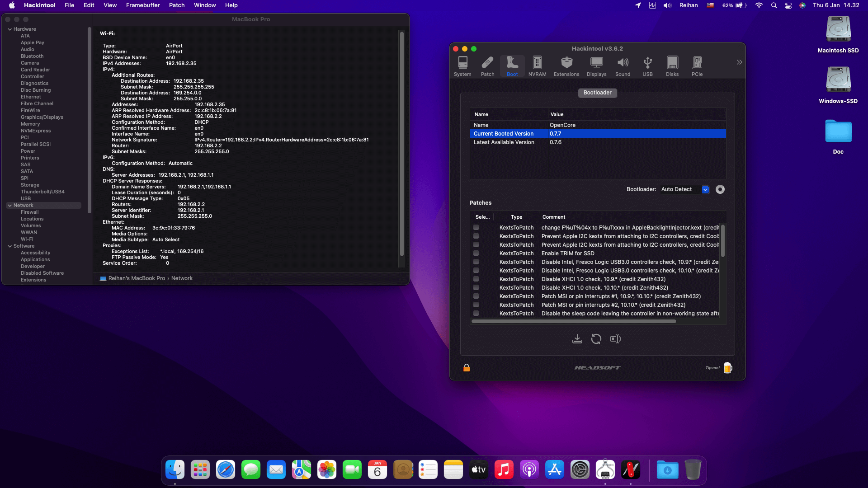The height and width of the screenshot is (488, 868).
Task: Click the refresh patches icon
Action: point(596,339)
